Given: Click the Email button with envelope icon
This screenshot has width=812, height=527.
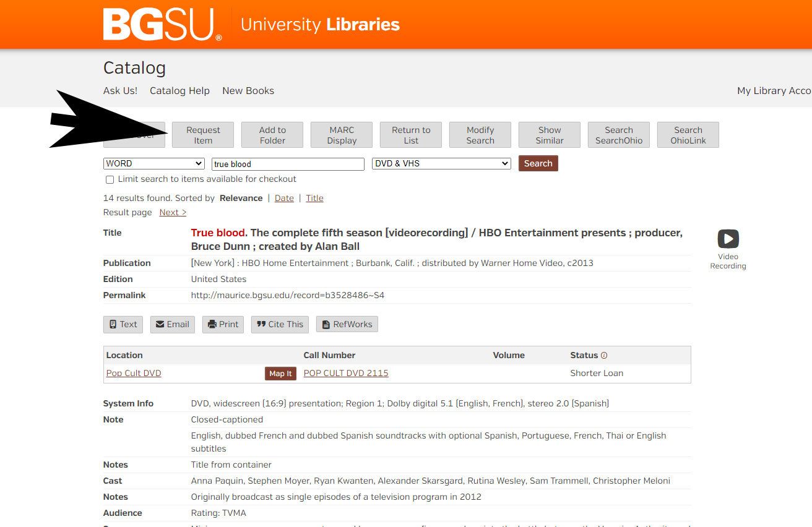Looking at the screenshot, I should pyautogui.click(x=172, y=324).
